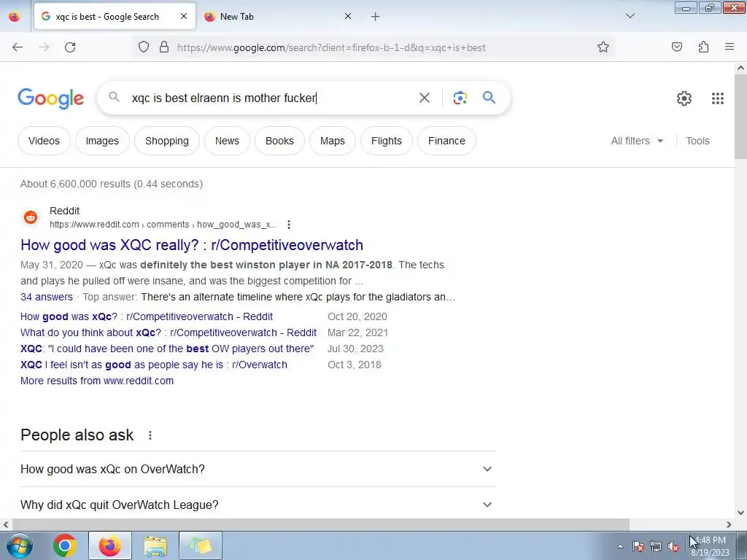Image resolution: width=747 pixels, height=560 pixels.
Task: Click the scroll-right arrow at the bottom
Action: click(x=729, y=524)
